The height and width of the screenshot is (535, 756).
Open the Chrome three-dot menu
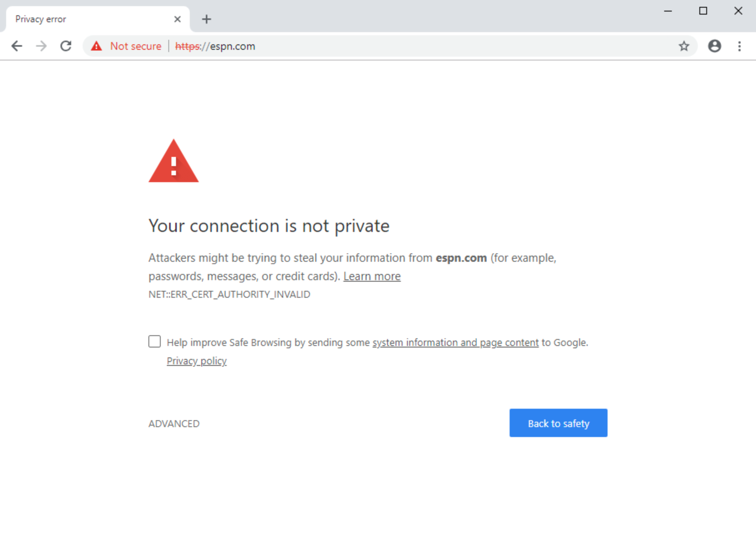click(740, 46)
